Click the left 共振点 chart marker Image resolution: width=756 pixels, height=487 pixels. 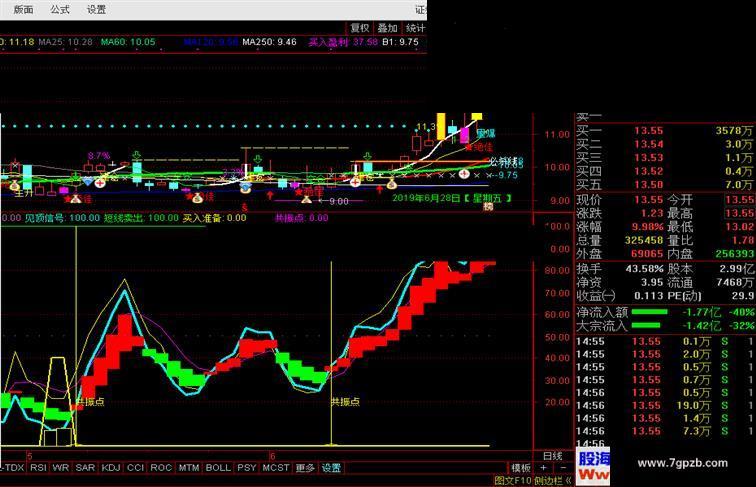point(90,402)
